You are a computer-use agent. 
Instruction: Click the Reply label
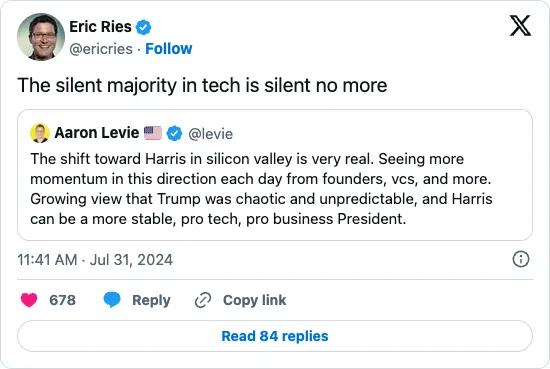[x=151, y=300]
